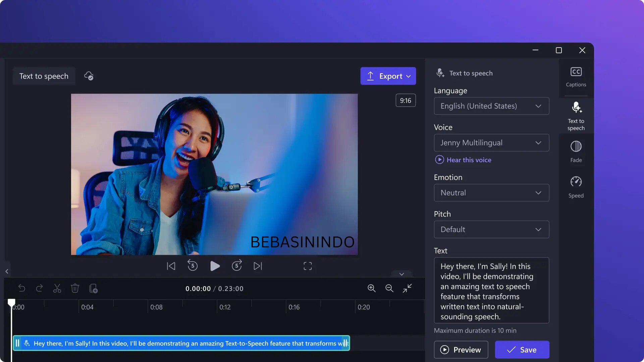
Task: Click the Text to speech project title
Action: [x=44, y=76]
